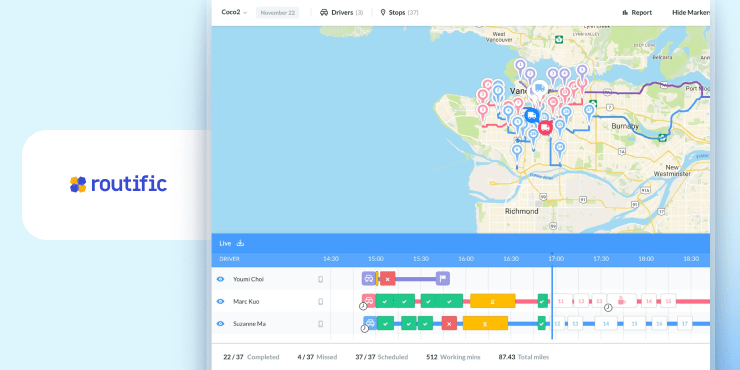This screenshot has width=740, height=370.
Task: Open the Coco2 project dropdown
Action: [x=234, y=12]
